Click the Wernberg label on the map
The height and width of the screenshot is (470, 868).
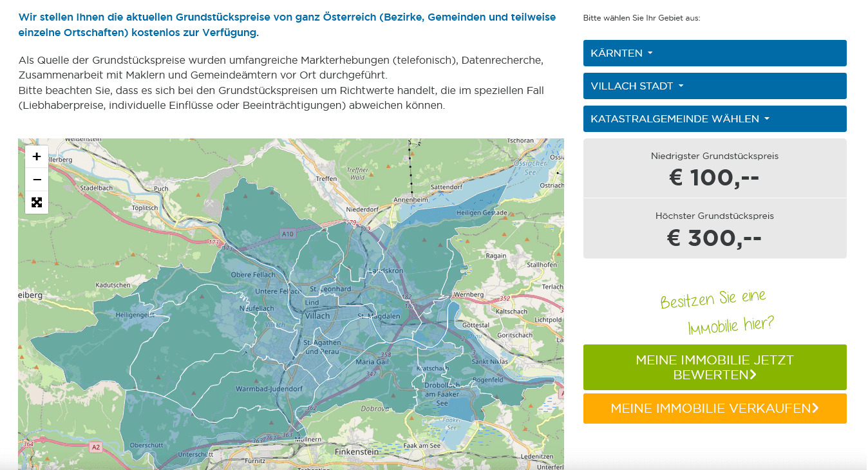(x=468, y=294)
